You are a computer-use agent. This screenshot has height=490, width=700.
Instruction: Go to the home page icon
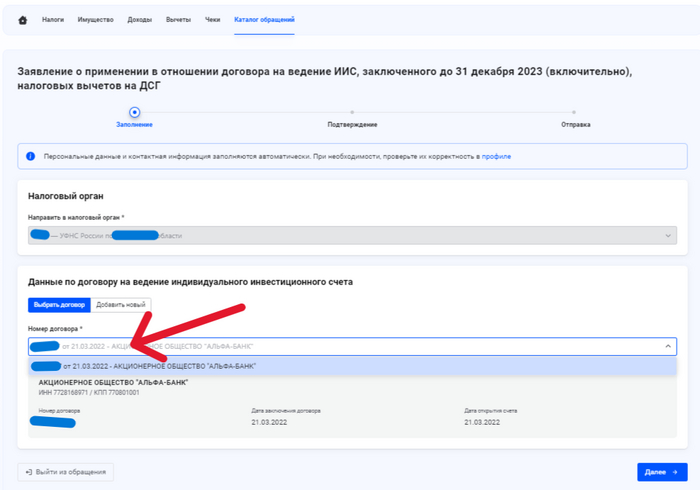(22, 20)
